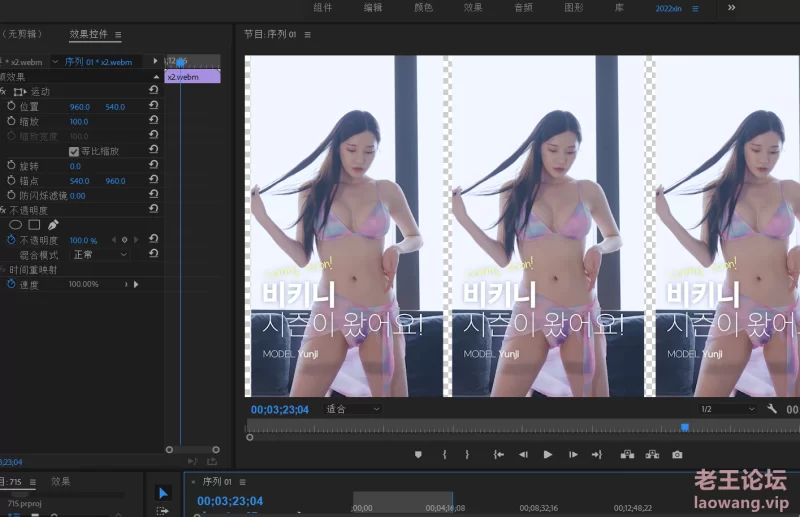This screenshot has width=800, height=517.
Task: Click the Play button in Program Monitor
Action: coord(547,454)
